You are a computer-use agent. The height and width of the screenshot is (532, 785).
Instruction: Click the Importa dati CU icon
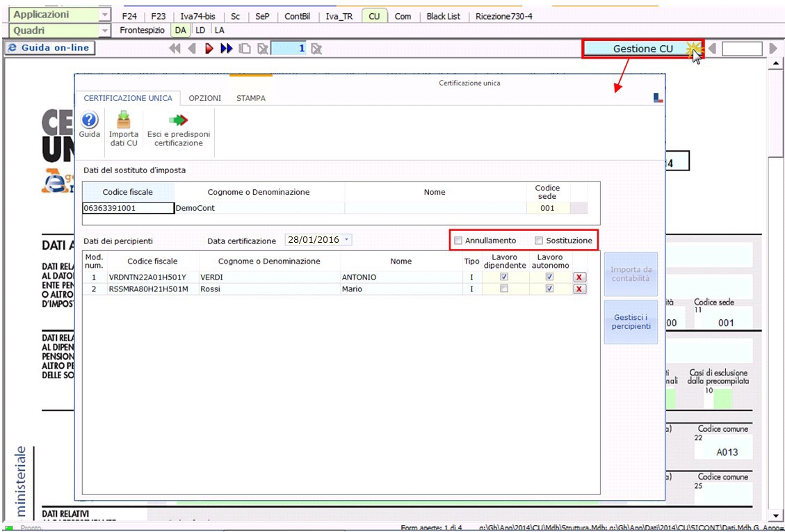point(123,120)
